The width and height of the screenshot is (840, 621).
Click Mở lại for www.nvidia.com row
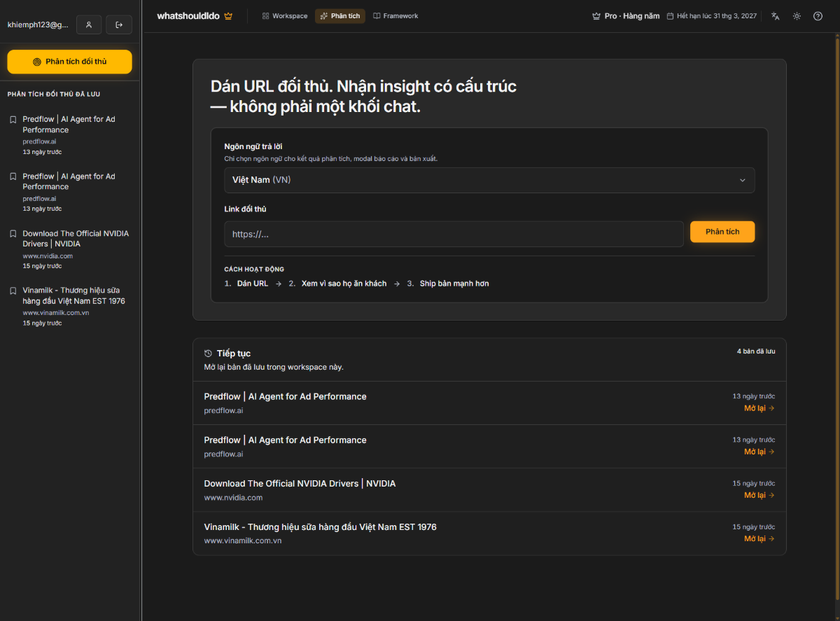click(759, 495)
